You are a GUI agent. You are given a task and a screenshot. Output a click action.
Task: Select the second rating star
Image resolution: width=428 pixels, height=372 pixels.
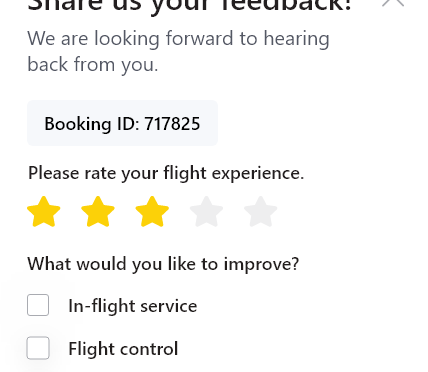98,212
